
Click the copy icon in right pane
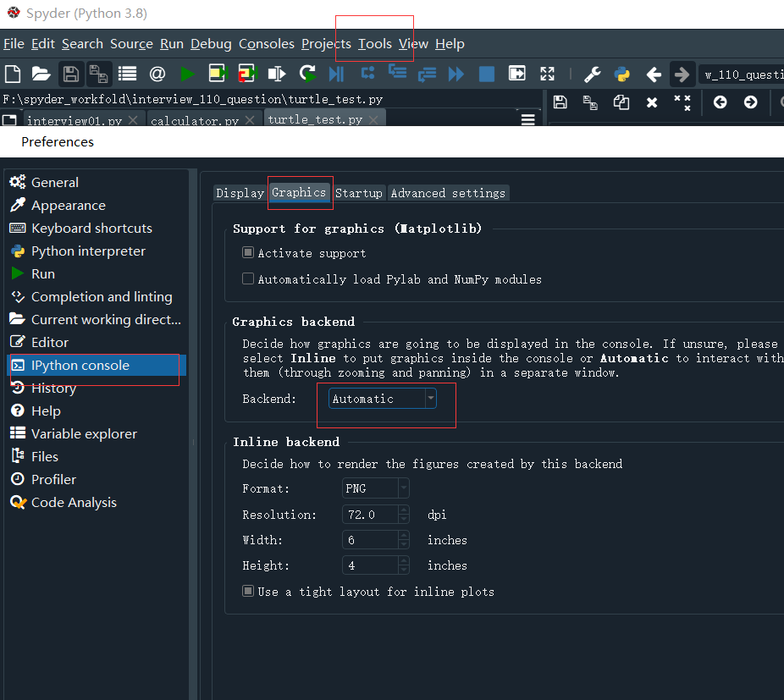point(621,102)
